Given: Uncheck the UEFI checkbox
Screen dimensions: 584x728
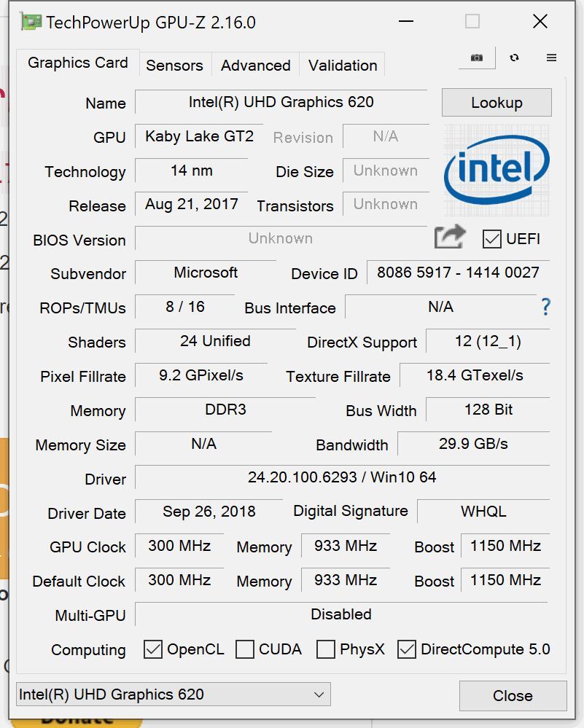Looking at the screenshot, I should (x=491, y=239).
